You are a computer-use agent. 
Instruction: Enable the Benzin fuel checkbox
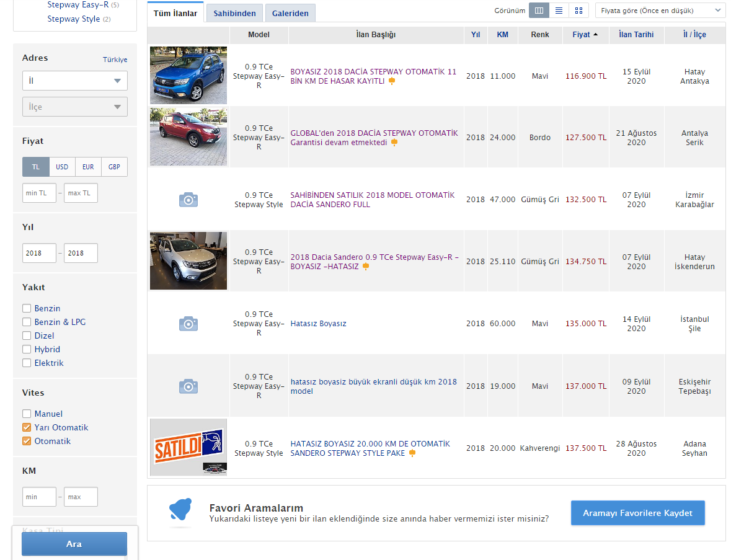pyautogui.click(x=27, y=308)
